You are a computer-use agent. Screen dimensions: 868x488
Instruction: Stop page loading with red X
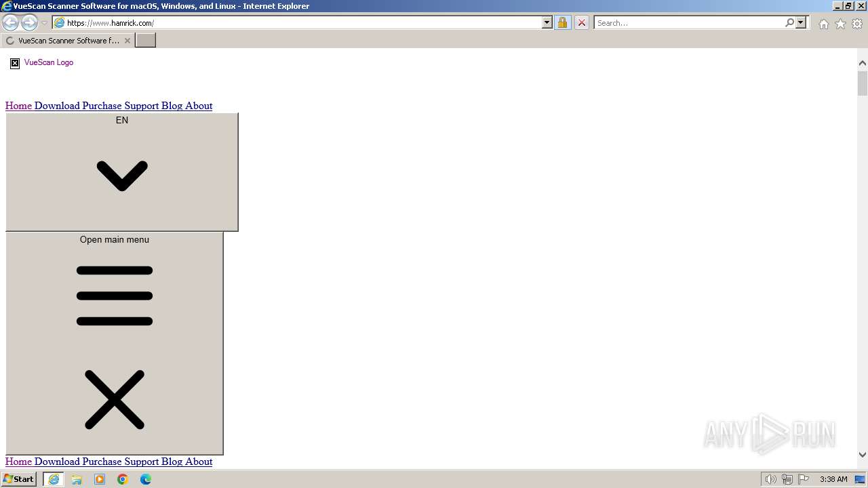[581, 22]
